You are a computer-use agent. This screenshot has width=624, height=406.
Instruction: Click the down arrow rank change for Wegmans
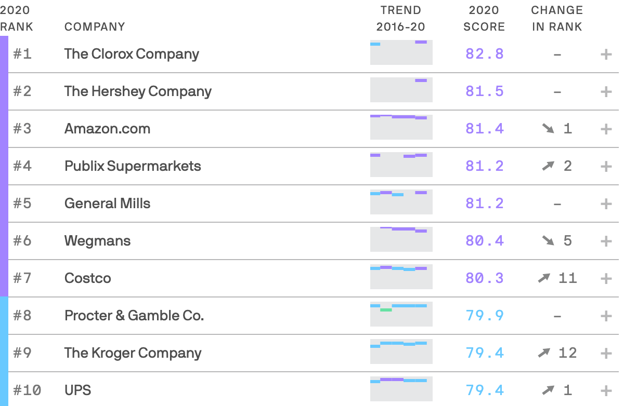tap(547, 241)
